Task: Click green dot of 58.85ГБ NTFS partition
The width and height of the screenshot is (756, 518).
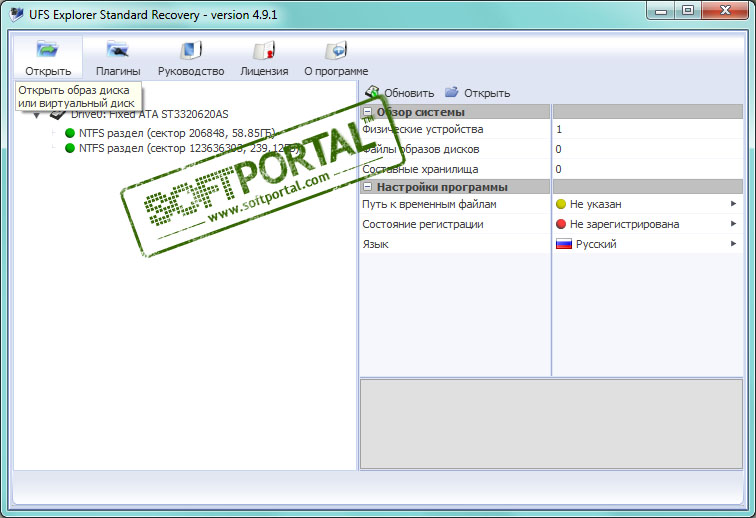Action: (70, 133)
